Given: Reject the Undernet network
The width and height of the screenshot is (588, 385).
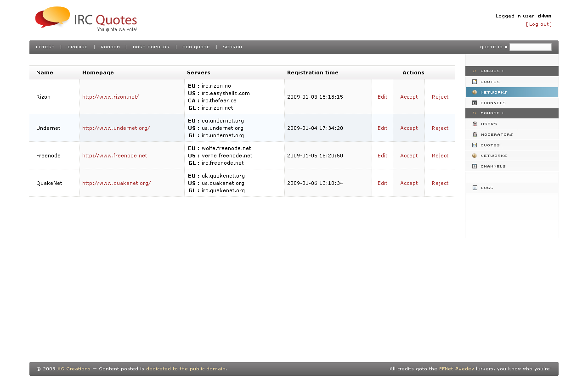Looking at the screenshot, I should click(x=440, y=128).
